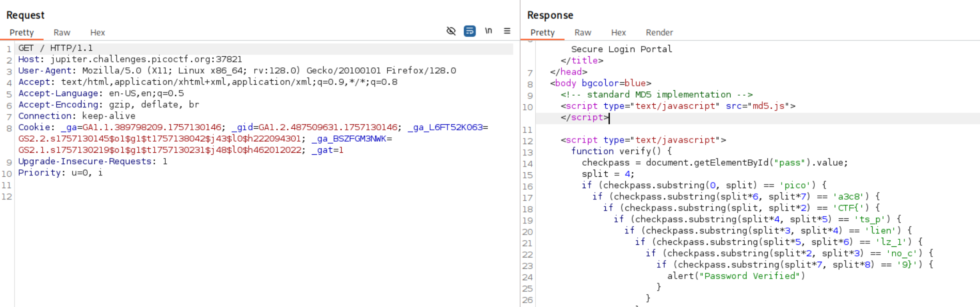
Task: Switch to Response Hex tab
Action: pos(618,33)
